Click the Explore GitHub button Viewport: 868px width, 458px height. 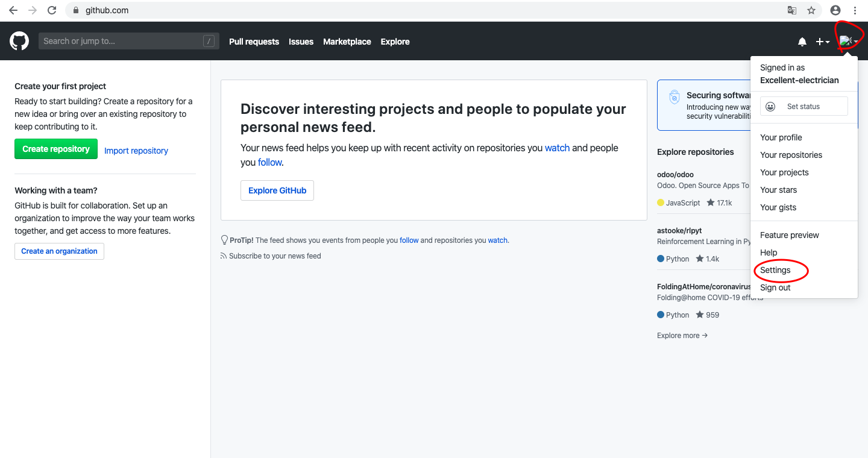point(277,190)
